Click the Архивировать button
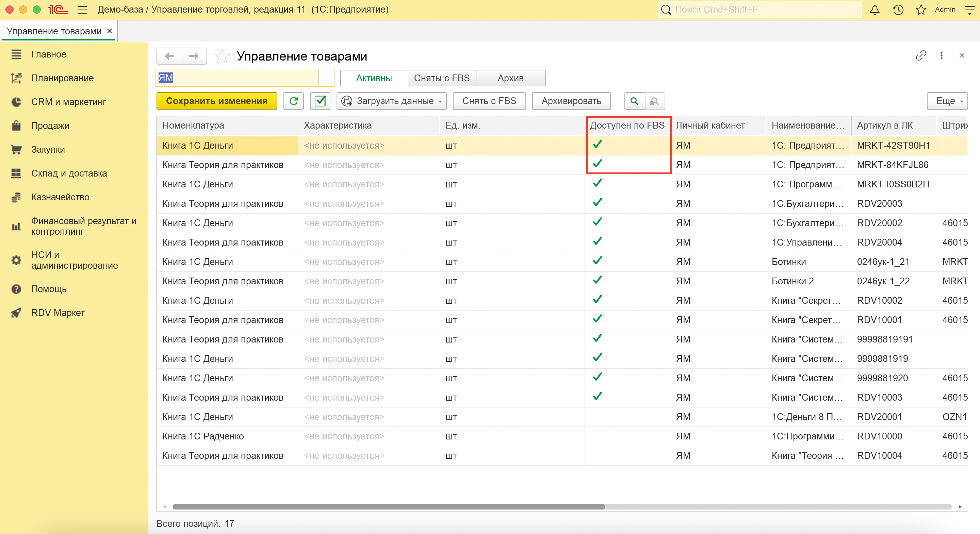 click(571, 101)
